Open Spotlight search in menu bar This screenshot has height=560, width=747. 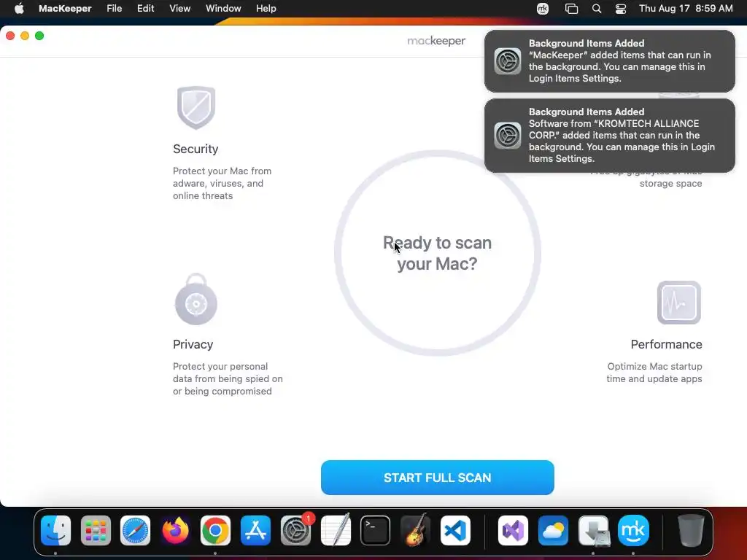[x=597, y=9]
